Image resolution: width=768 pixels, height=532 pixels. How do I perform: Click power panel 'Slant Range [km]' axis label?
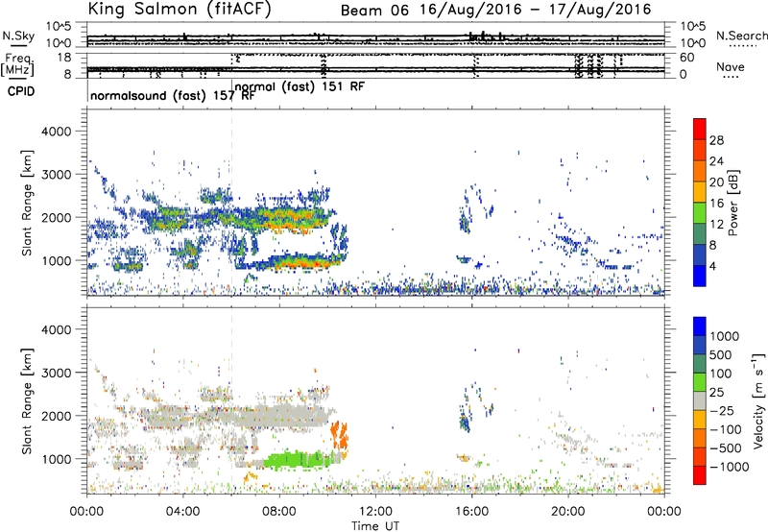27,203
